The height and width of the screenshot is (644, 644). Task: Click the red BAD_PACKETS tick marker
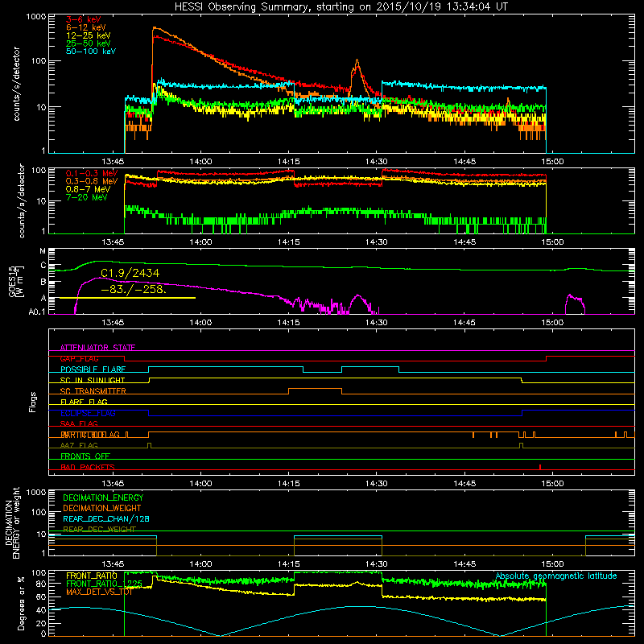point(540,467)
